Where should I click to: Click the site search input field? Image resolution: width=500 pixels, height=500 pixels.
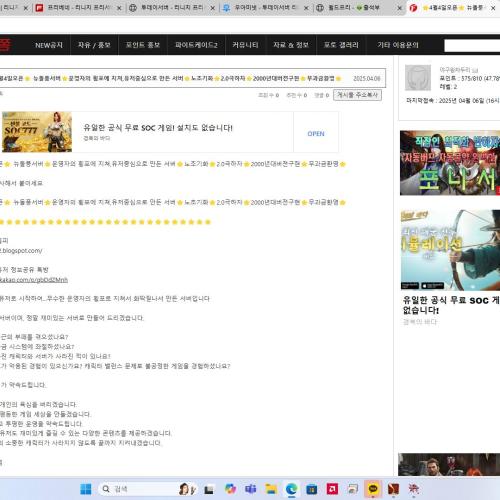[x=472, y=45]
